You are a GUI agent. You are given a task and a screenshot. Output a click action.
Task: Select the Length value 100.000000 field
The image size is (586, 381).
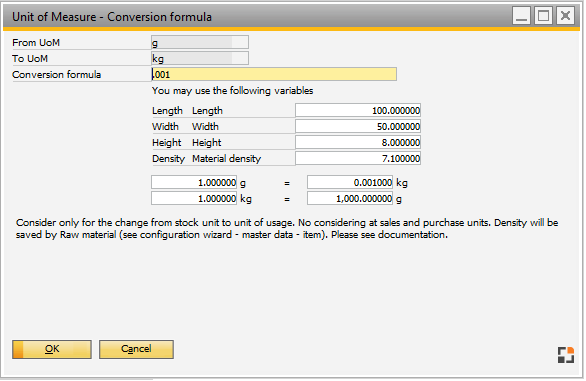click(358, 111)
